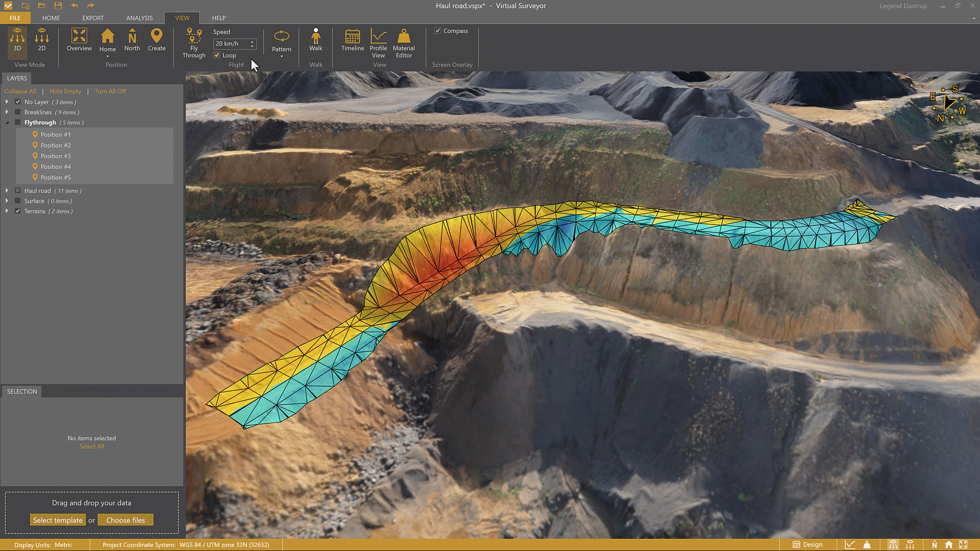
Task: Uncheck the Compass overlay checkbox
Action: [x=438, y=31]
